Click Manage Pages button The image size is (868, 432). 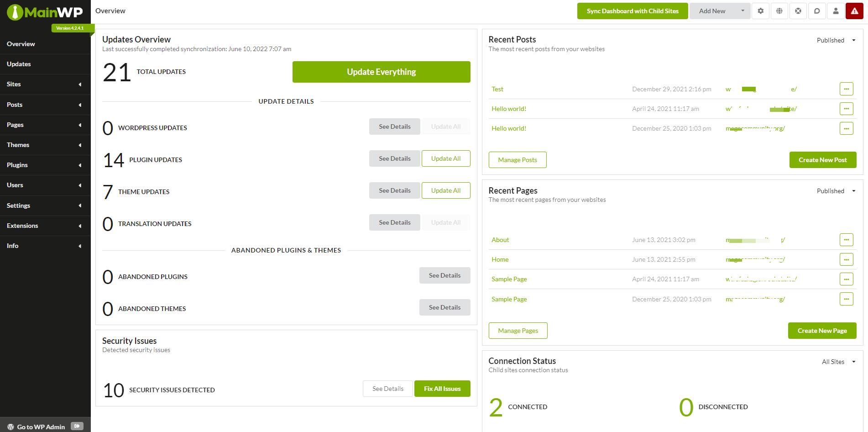pos(518,331)
